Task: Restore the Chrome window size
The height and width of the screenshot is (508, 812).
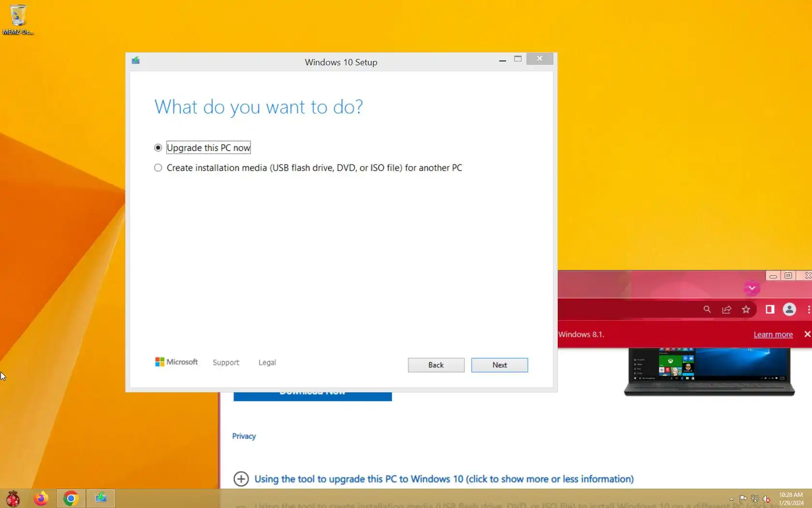Action: pos(788,275)
